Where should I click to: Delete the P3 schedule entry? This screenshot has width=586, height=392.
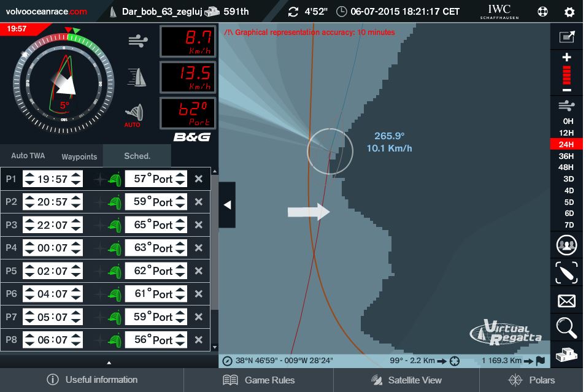(x=198, y=225)
